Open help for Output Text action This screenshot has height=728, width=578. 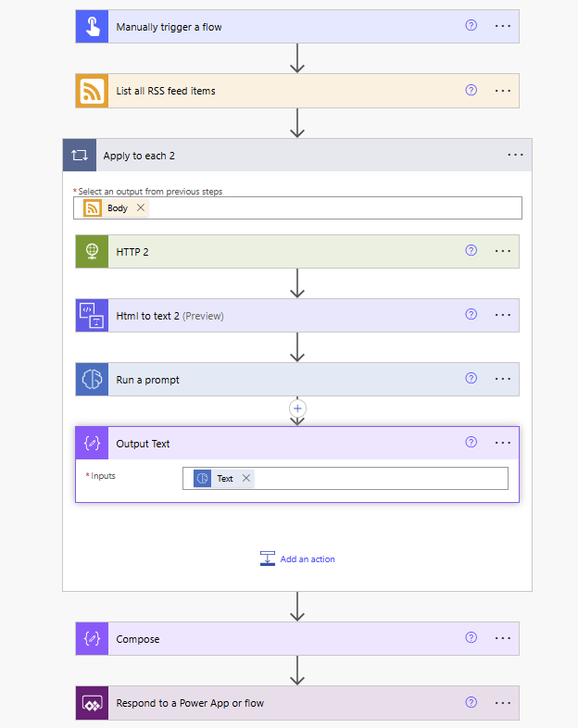point(471,443)
